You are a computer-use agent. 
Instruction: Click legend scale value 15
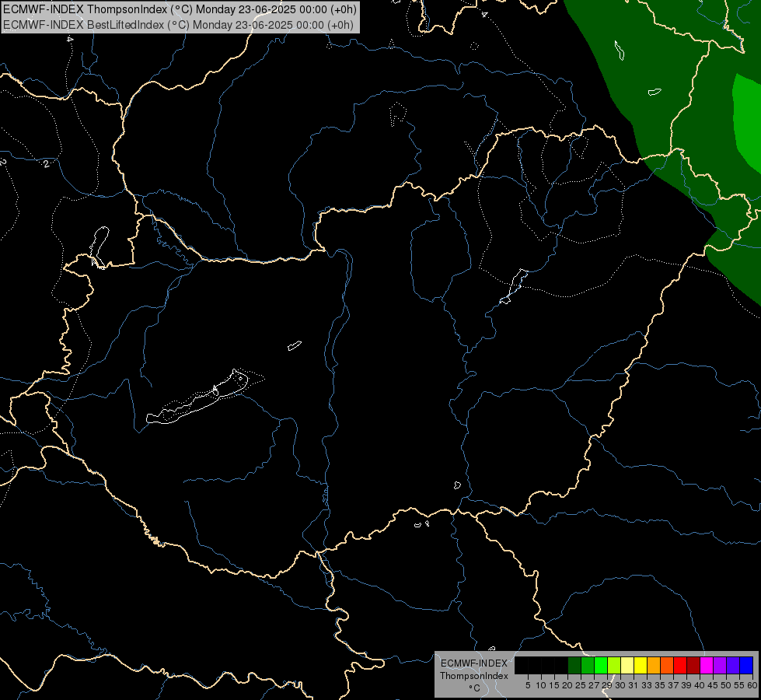[x=554, y=685]
